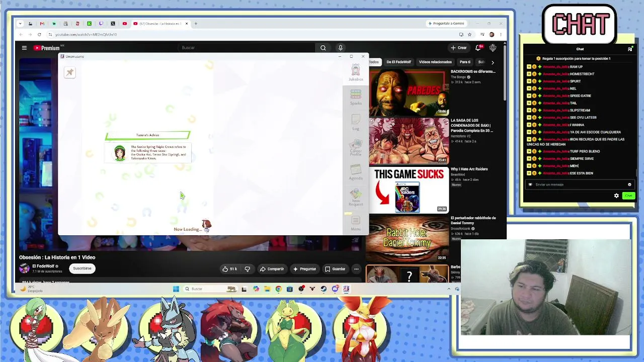Open the chat community icon in header
Screen dimensions: 644x362
point(630,49)
